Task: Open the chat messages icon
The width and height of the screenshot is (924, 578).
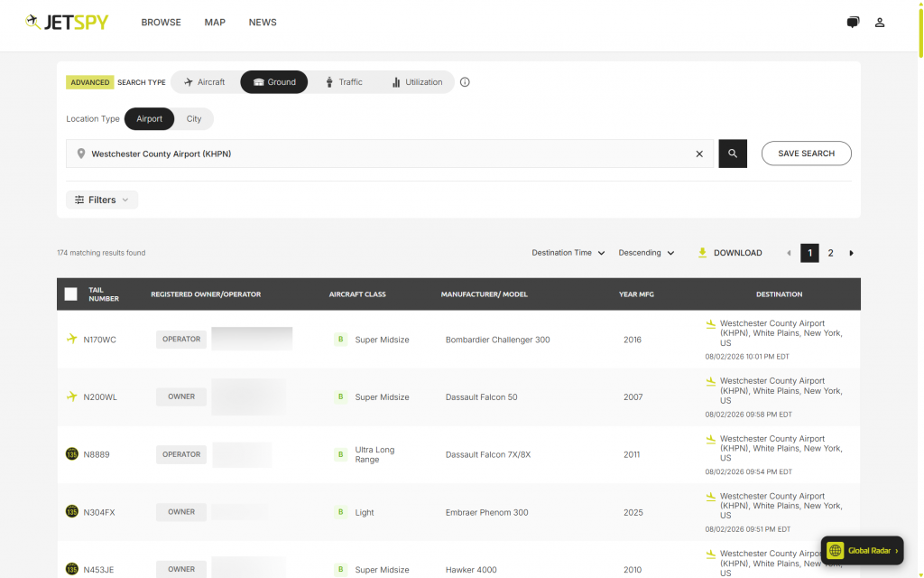Action: pos(853,23)
